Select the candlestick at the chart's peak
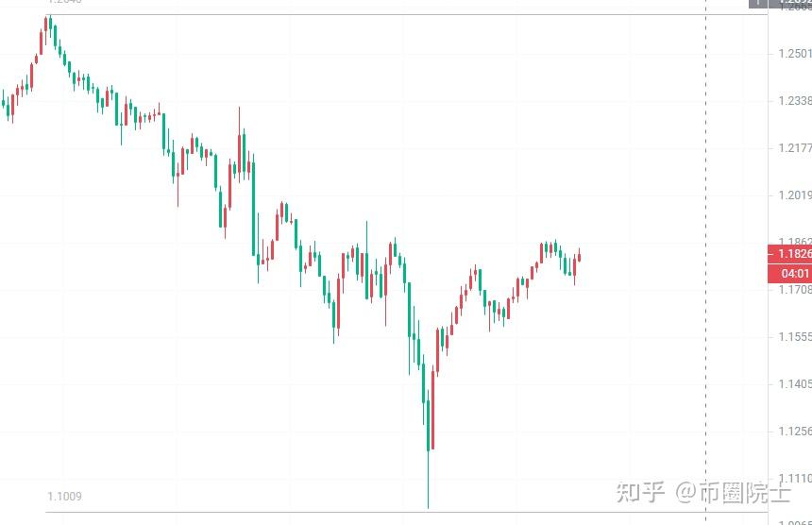The image size is (812, 525). click(x=48, y=26)
